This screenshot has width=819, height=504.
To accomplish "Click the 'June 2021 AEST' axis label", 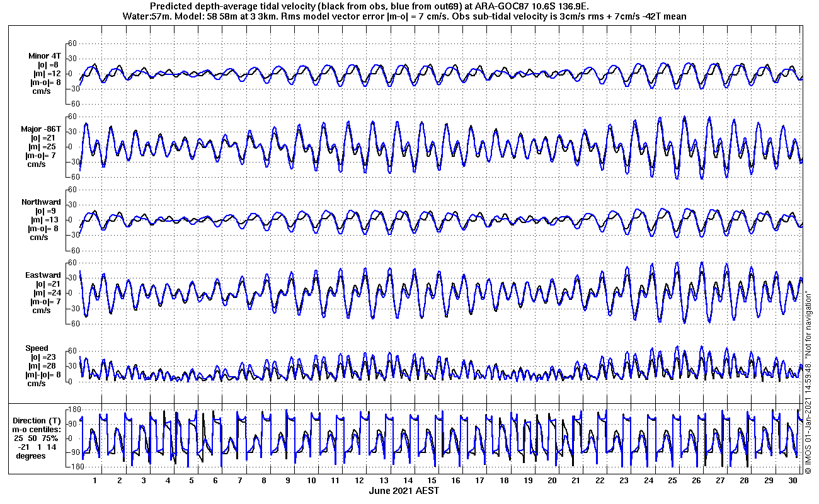I will click(404, 490).
